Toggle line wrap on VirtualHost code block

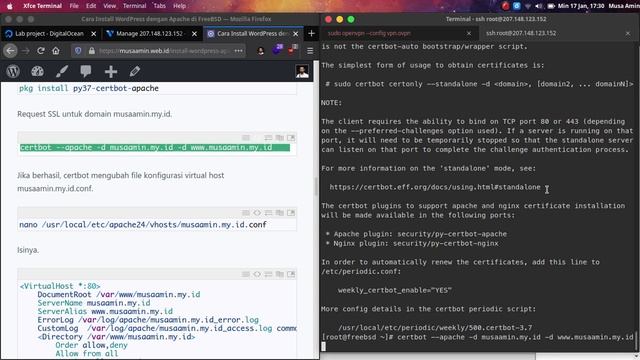click(x=268, y=274)
